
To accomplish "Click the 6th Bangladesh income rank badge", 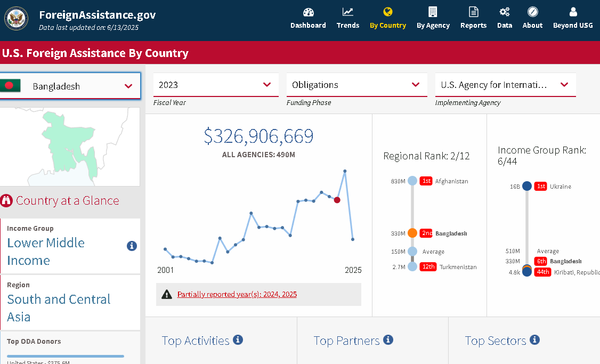I will pyautogui.click(x=541, y=261).
